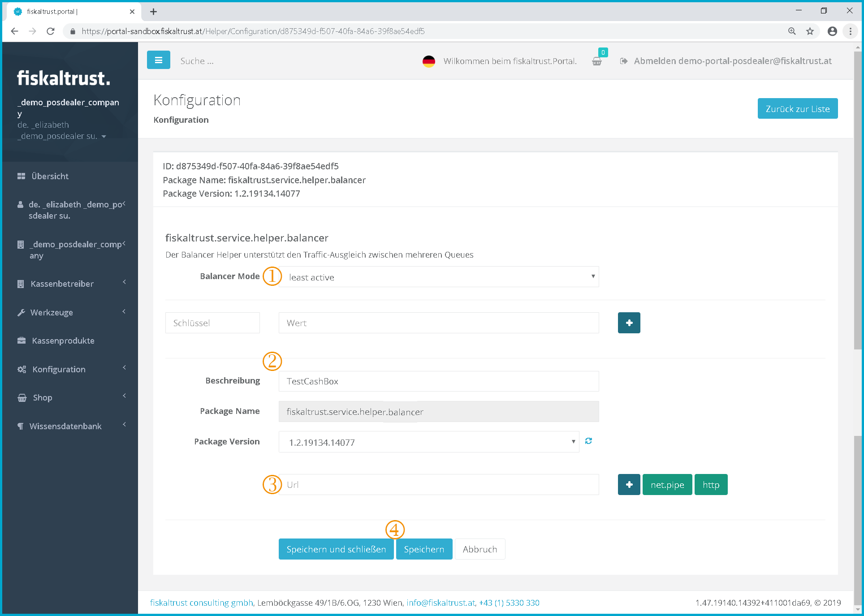
Task: Click the logout arrow icon beside Abmelden
Action: click(x=623, y=61)
